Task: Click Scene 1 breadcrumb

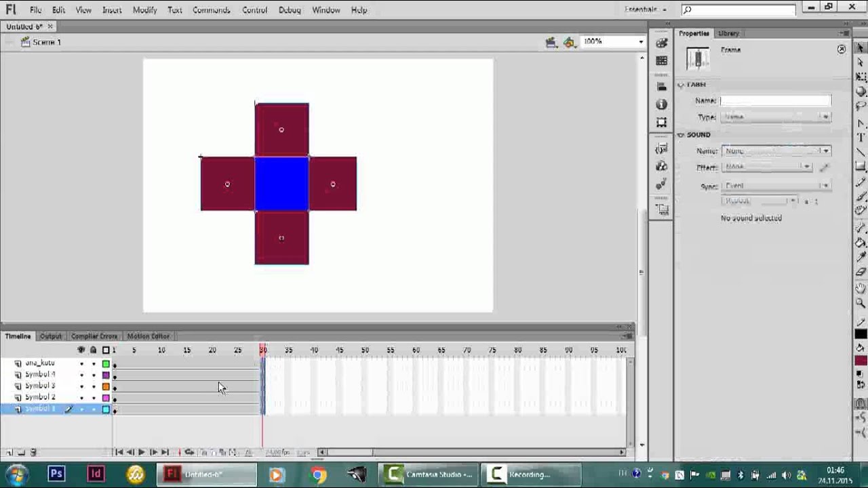Action: (x=46, y=42)
